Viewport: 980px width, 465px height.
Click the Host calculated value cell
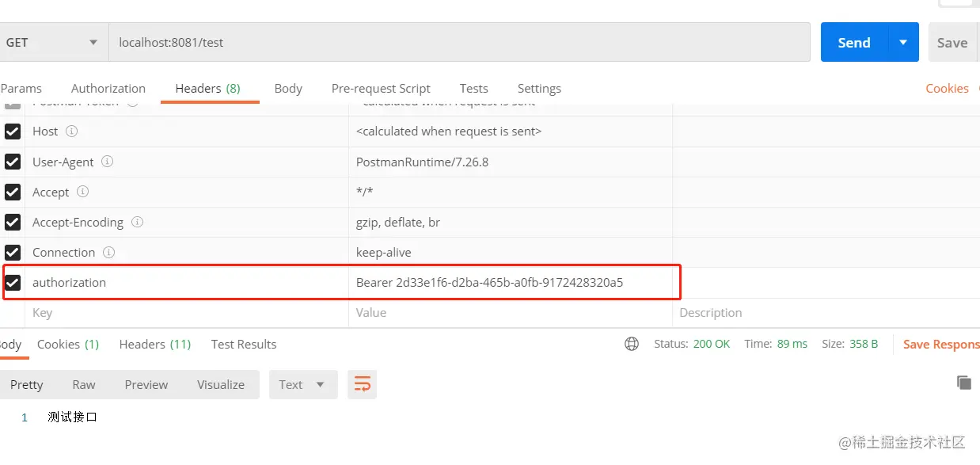coord(511,131)
